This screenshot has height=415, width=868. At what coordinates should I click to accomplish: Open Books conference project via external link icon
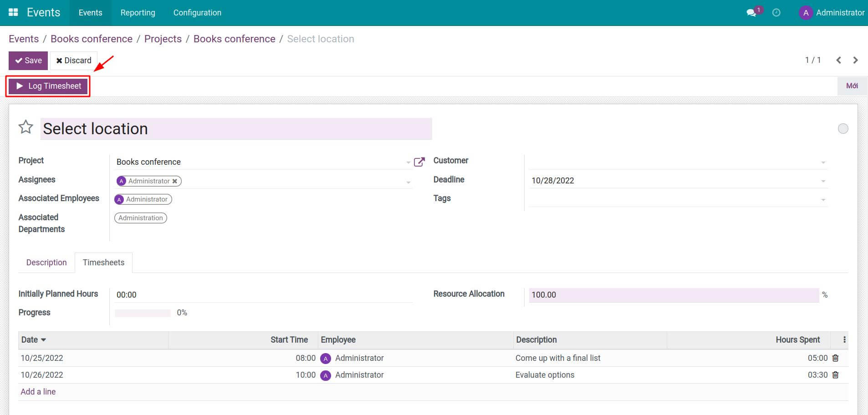419,162
